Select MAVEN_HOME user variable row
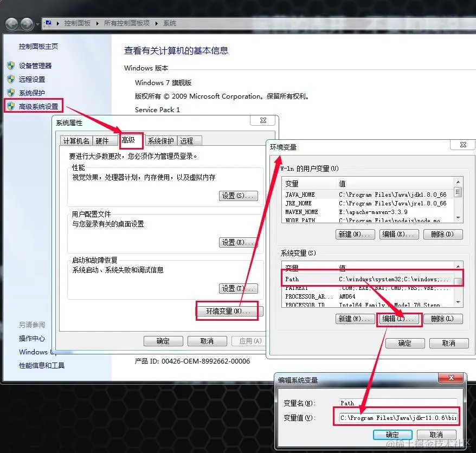Viewport: 476px width, 453px height. click(368, 212)
